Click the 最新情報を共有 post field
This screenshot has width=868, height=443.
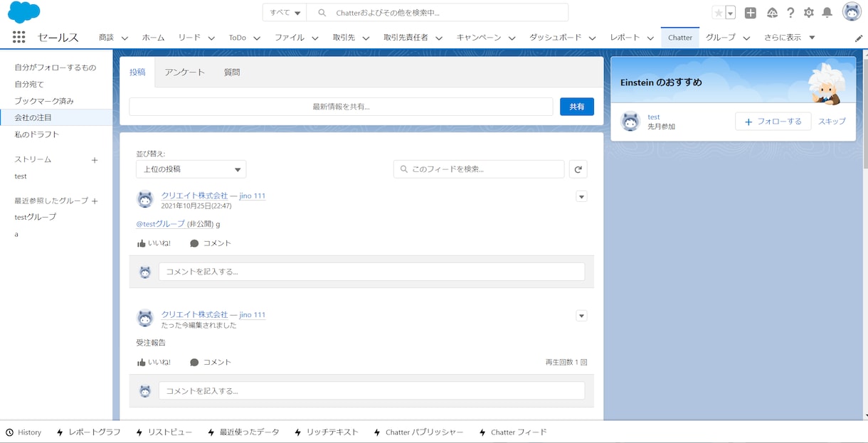[x=341, y=107]
